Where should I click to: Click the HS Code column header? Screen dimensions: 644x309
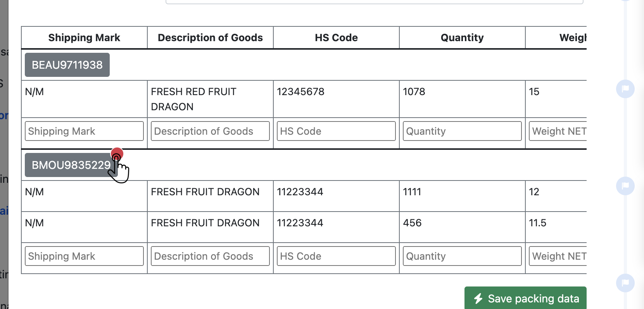336,38
